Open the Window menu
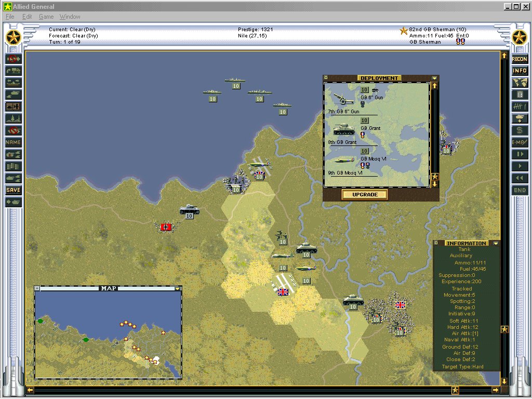The width and height of the screenshot is (532, 399). pos(70,17)
